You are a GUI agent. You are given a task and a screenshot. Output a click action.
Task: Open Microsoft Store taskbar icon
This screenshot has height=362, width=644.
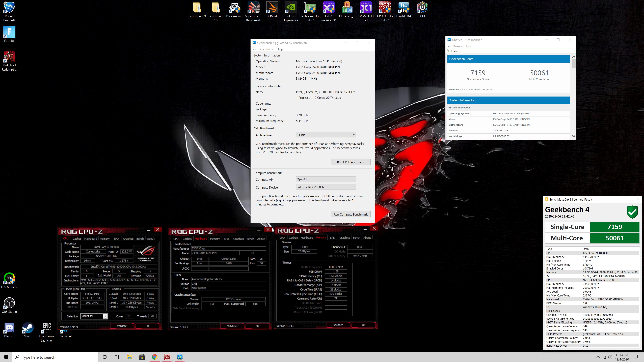tap(142, 357)
